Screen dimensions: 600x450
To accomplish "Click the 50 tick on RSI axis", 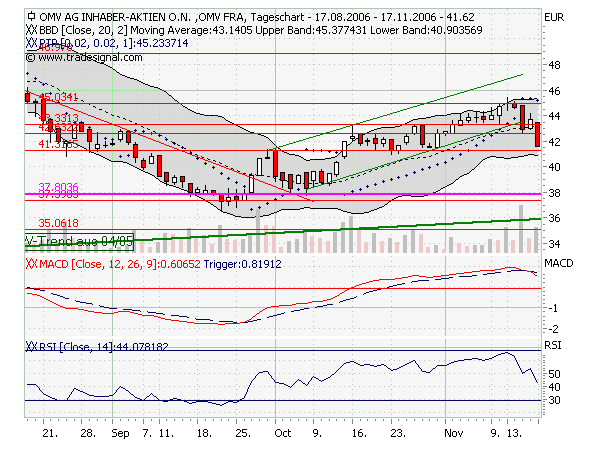I will coord(554,374).
